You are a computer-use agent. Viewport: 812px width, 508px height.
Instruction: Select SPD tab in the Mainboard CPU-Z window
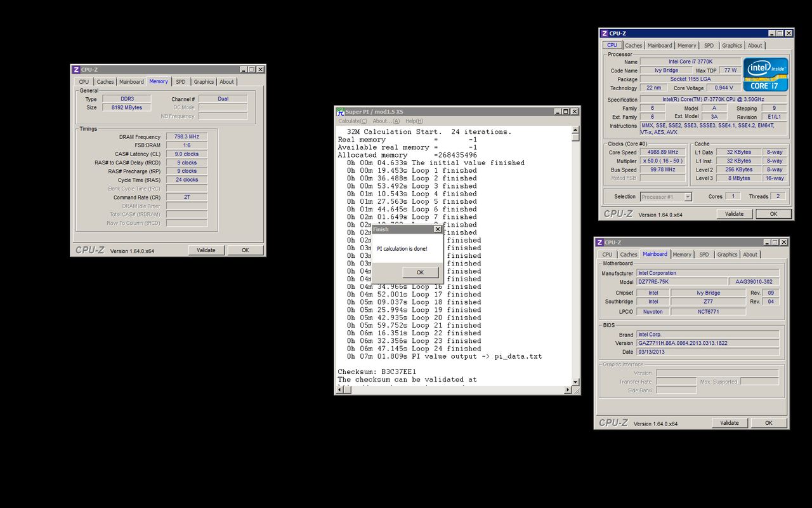point(704,254)
